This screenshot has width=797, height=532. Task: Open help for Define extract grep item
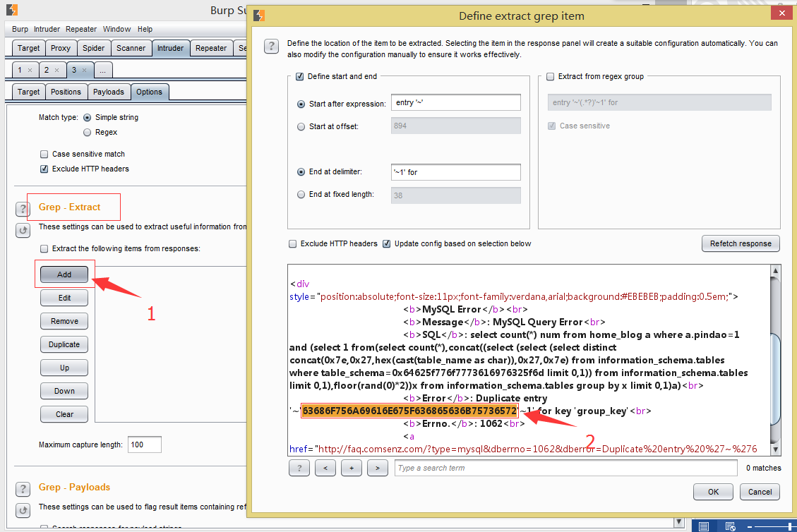[271, 47]
